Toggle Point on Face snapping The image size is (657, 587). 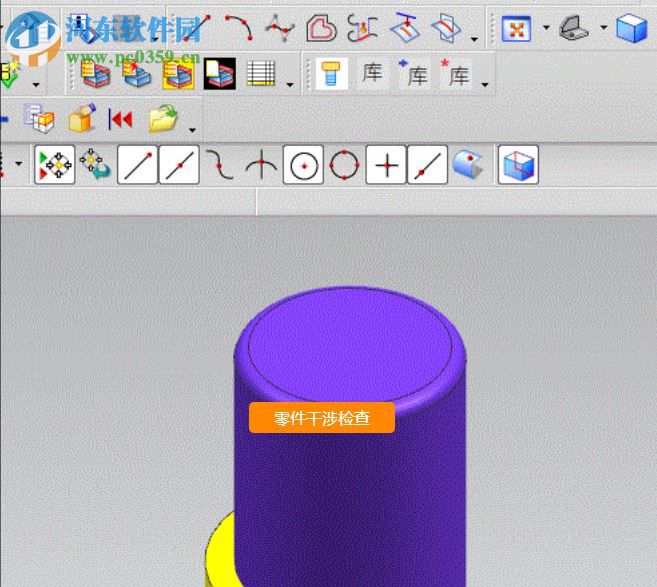pyautogui.click(x=468, y=165)
